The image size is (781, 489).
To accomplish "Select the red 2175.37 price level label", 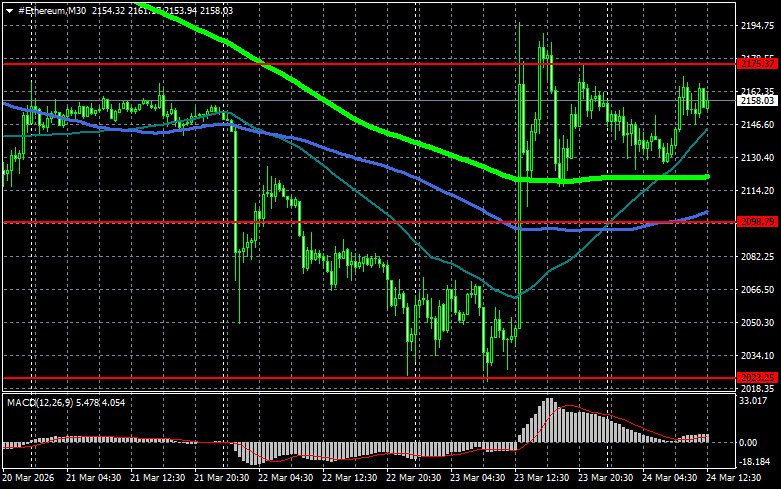I will point(757,64).
